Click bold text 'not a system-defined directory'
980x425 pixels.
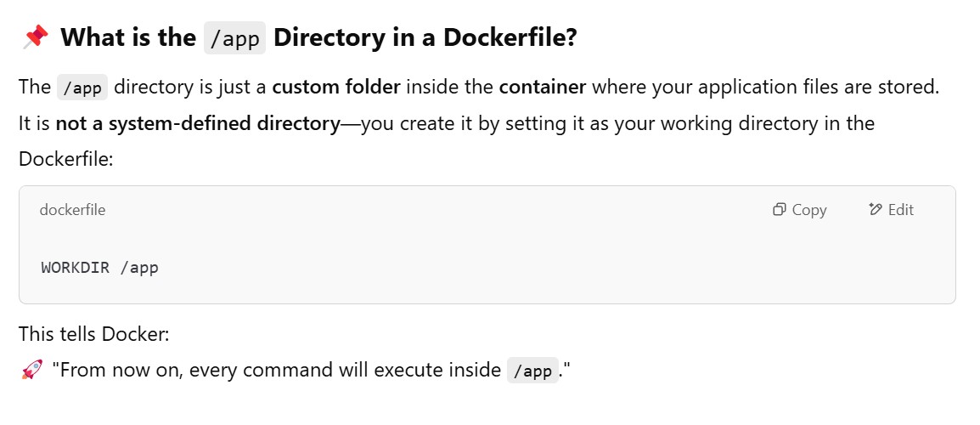197,123
